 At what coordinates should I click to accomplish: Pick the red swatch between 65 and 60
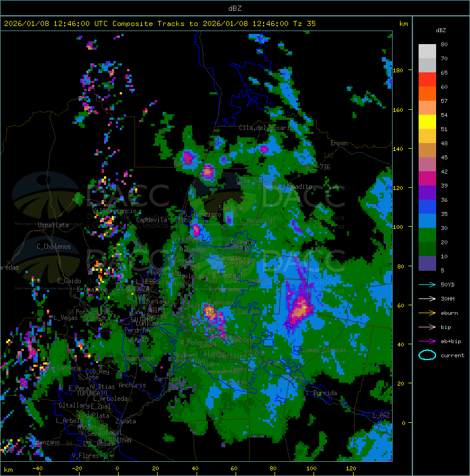pyautogui.click(x=427, y=80)
